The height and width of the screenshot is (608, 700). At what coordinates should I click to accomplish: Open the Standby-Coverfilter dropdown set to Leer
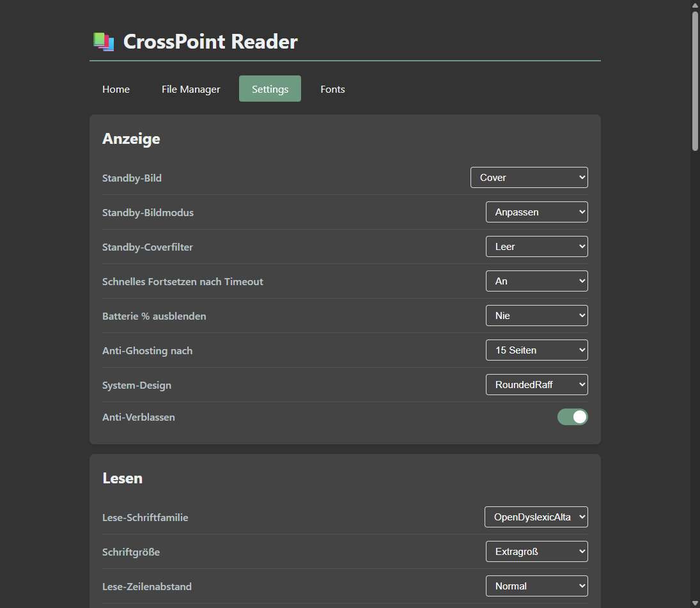(x=536, y=246)
